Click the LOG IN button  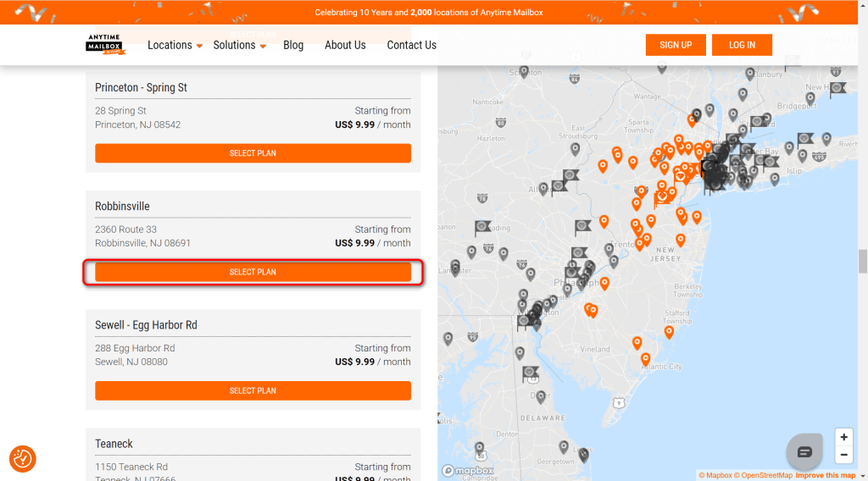pos(742,45)
